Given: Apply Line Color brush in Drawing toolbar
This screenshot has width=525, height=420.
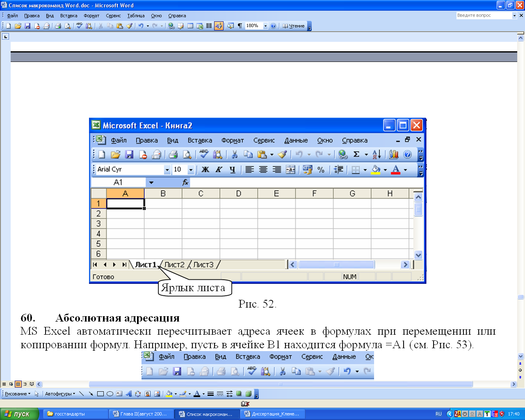Looking at the screenshot, I should pos(183,394).
